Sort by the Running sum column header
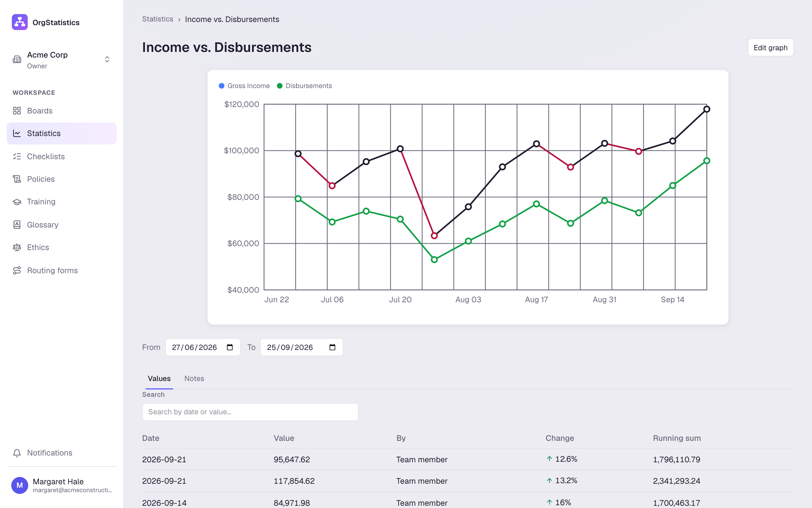 point(677,438)
